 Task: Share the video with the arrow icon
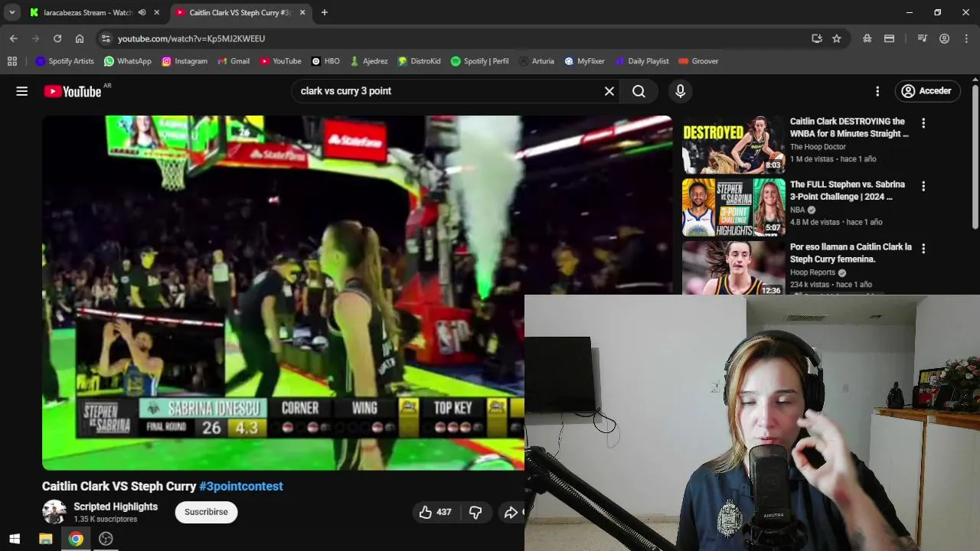(511, 512)
